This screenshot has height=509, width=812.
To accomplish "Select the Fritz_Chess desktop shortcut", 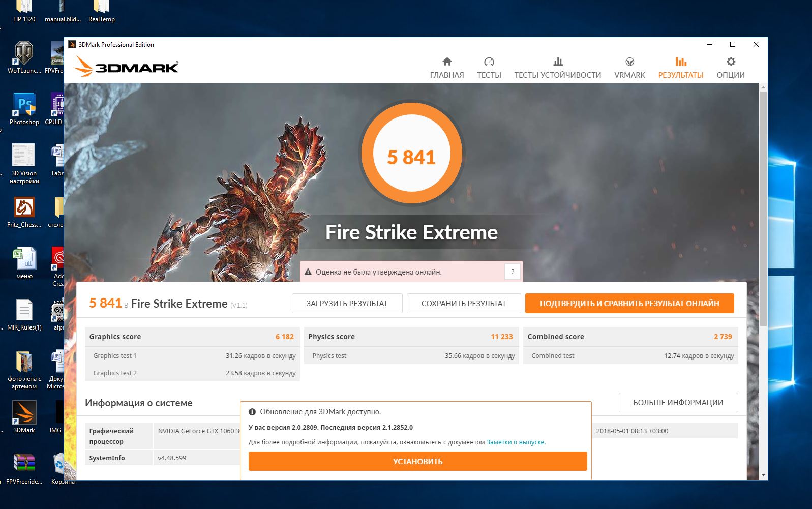I will click(x=24, y=212).
